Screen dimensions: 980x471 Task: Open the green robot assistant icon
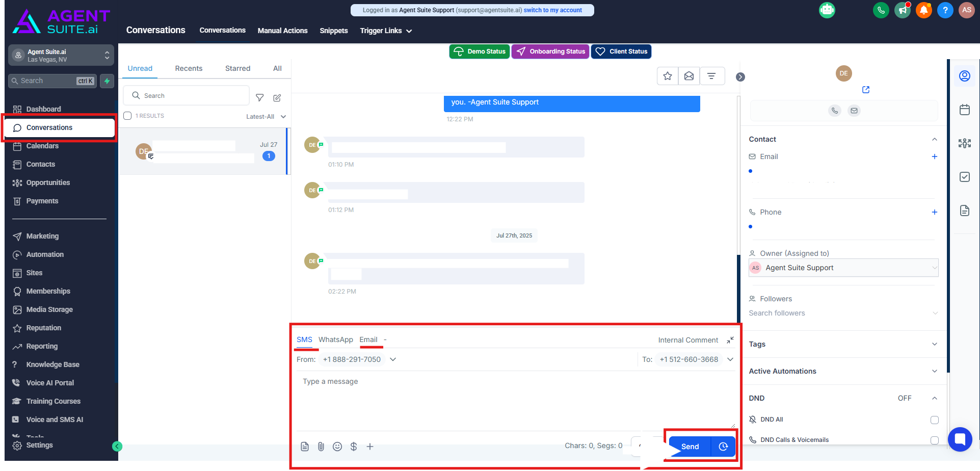(827, 10)
